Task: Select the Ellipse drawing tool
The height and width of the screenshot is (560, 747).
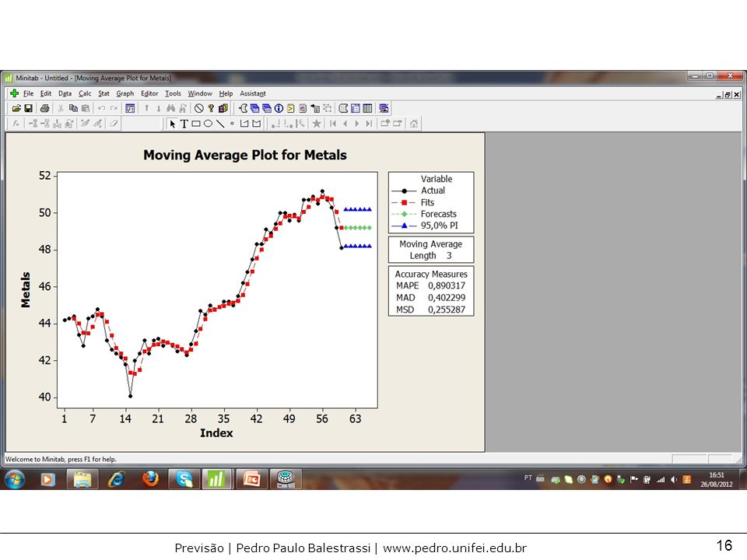Action: [209, 124]
